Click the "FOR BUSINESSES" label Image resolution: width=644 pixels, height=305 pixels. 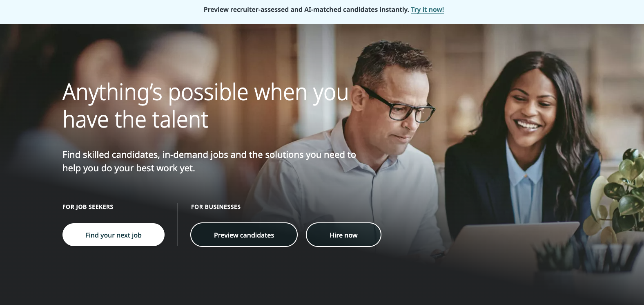[216, 207]
